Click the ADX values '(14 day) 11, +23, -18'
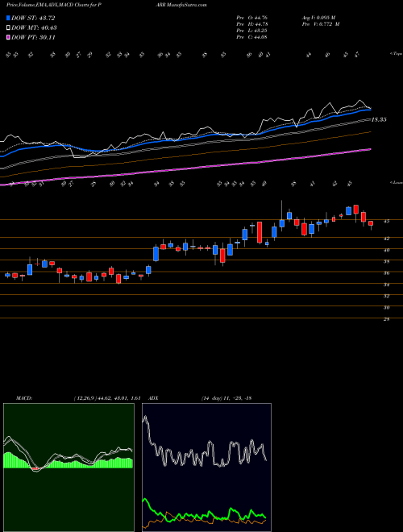 pos(226,398)
